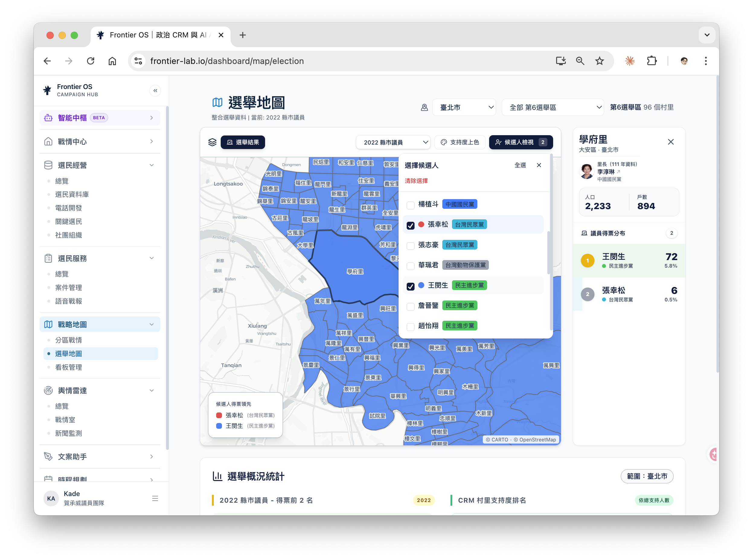This screenshot has height=560, width=753.
Task: Open a new browser tab
Action: [242, 35]
